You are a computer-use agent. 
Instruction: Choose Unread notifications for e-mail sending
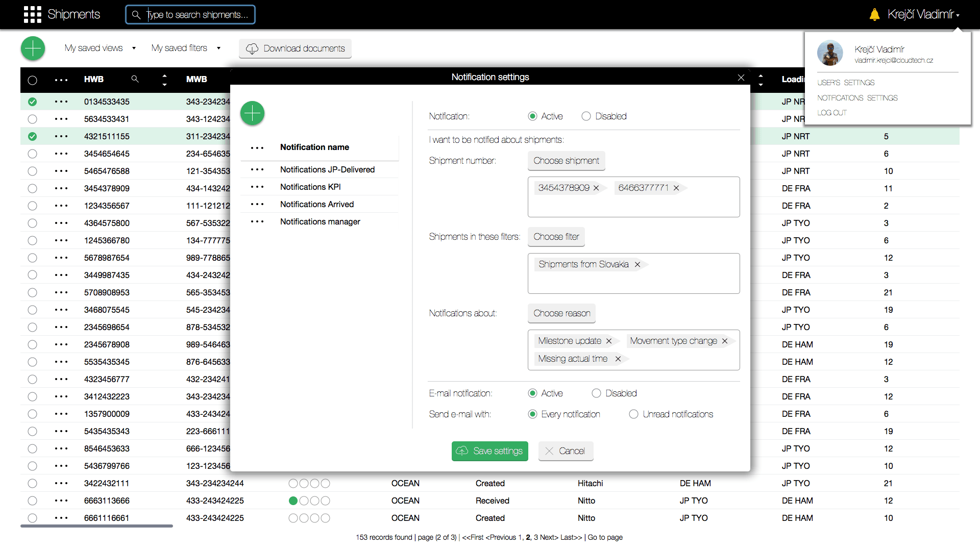(x=633, y=414)
